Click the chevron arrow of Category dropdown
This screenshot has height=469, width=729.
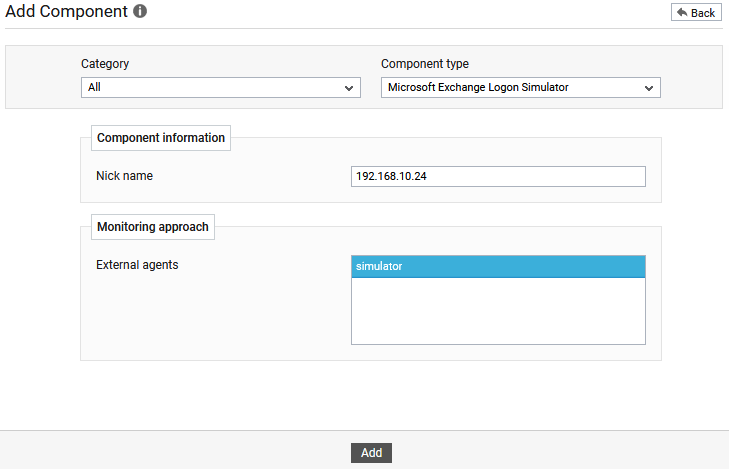tap(349, 88)
